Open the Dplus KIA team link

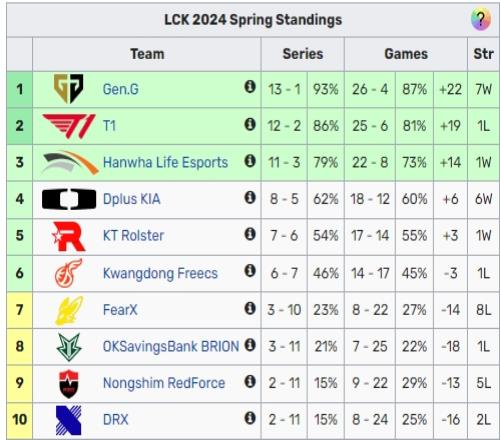132,199
